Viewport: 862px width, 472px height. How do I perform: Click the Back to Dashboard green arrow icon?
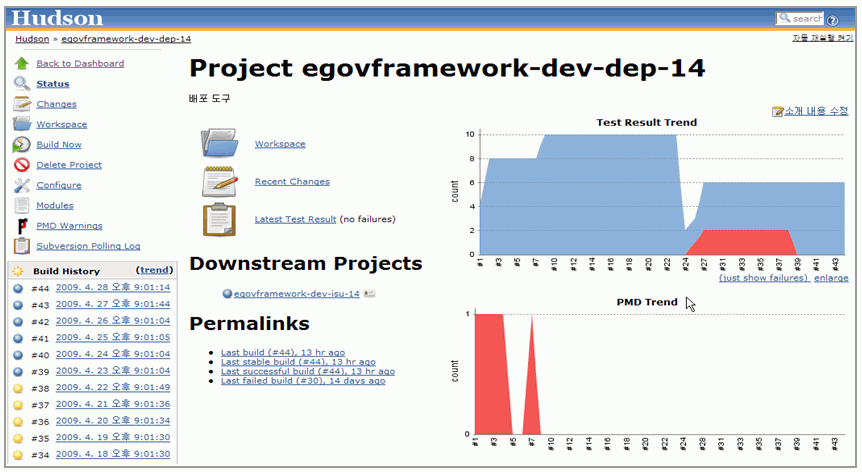click(21, 63)
